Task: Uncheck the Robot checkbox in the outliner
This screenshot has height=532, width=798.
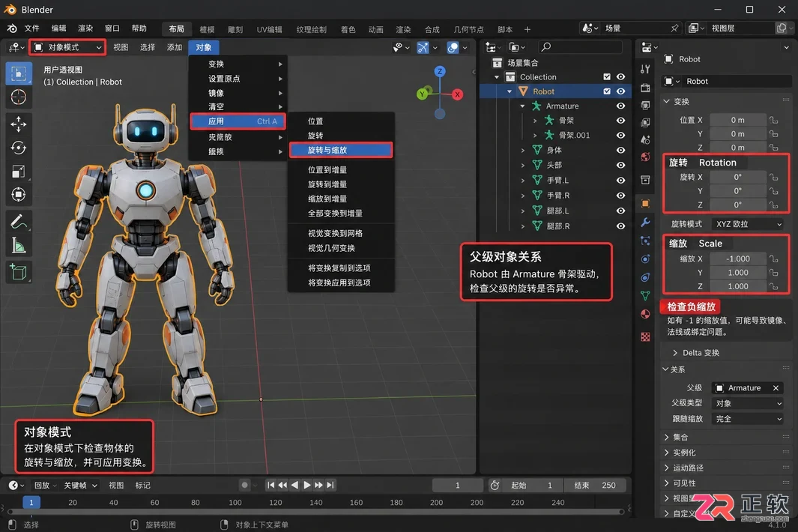Action: [x=607, y=91]
